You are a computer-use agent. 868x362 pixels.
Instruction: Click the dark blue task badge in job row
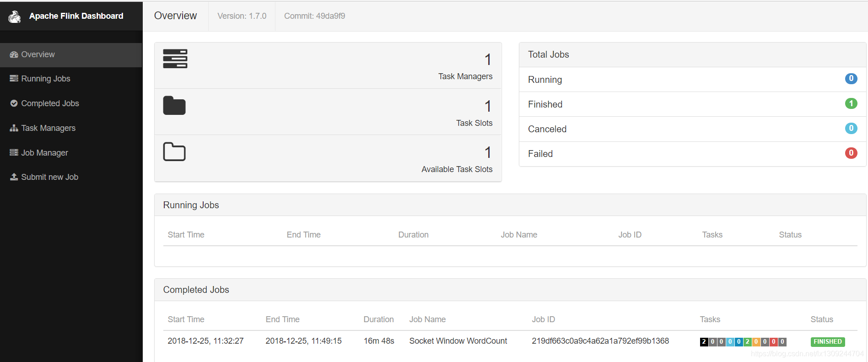(739, 342)
